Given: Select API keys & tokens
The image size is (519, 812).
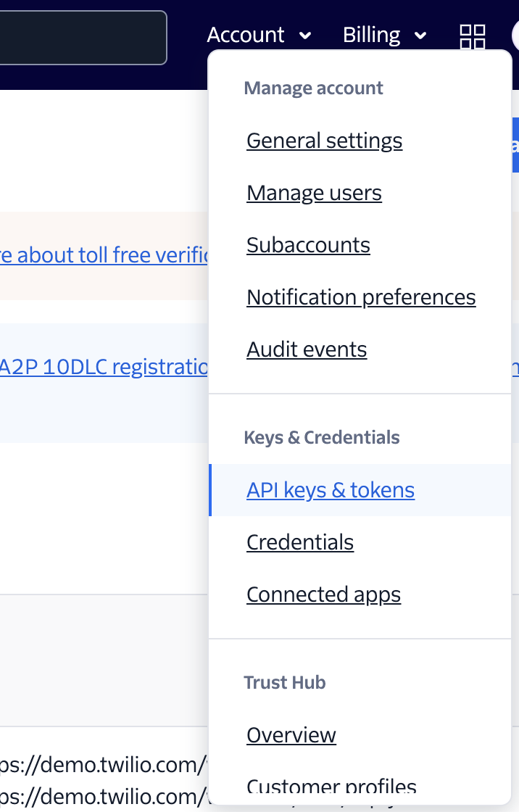Looking at the screenshot, I should 331,490.
